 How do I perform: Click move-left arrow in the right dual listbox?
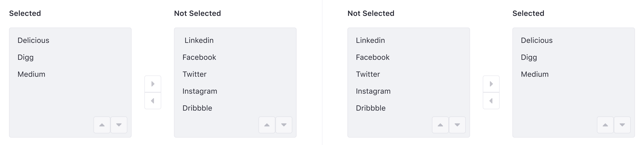[491, 101]
